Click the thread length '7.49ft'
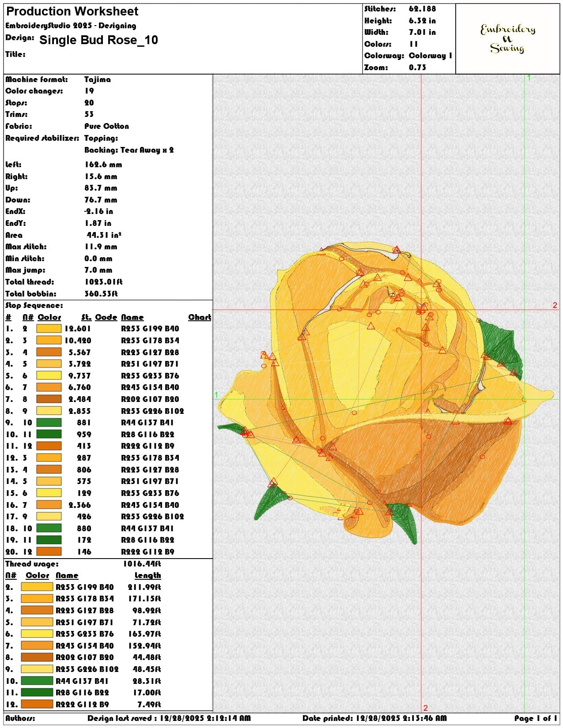Viewport: 563px width, 728px height. click(149, 705)
